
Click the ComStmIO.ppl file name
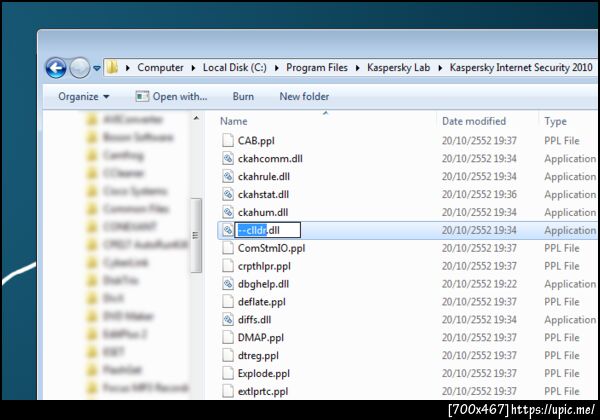pyautogui.click(x=271, y=248)
